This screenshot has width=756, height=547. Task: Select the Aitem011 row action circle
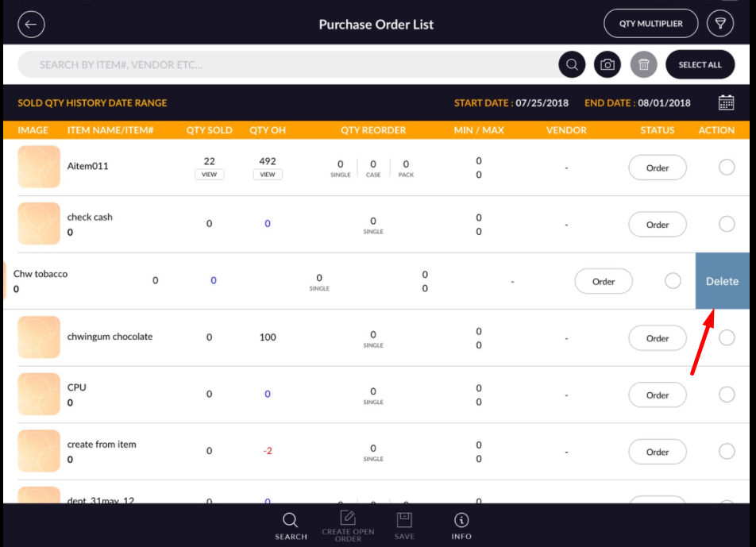click(x=727, y=168)
